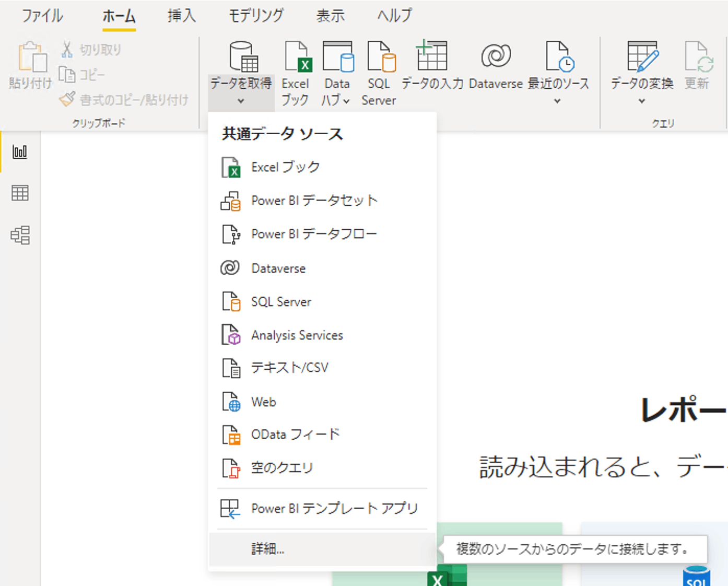Screen dimensions: 728x586
Task: Click the Dataverse ribbon icon
Action: (x=496, y=55)
